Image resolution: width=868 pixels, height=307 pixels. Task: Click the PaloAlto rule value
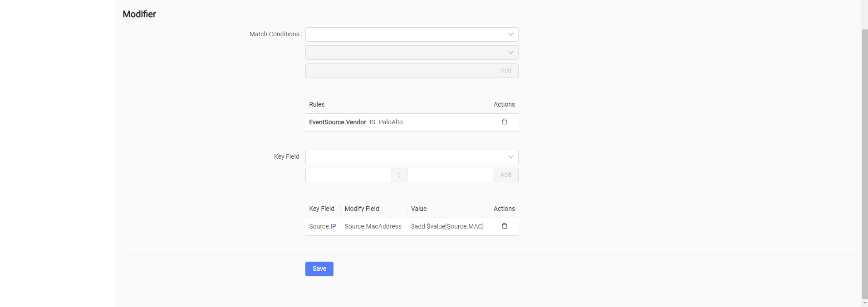click(x=391, y=122)
